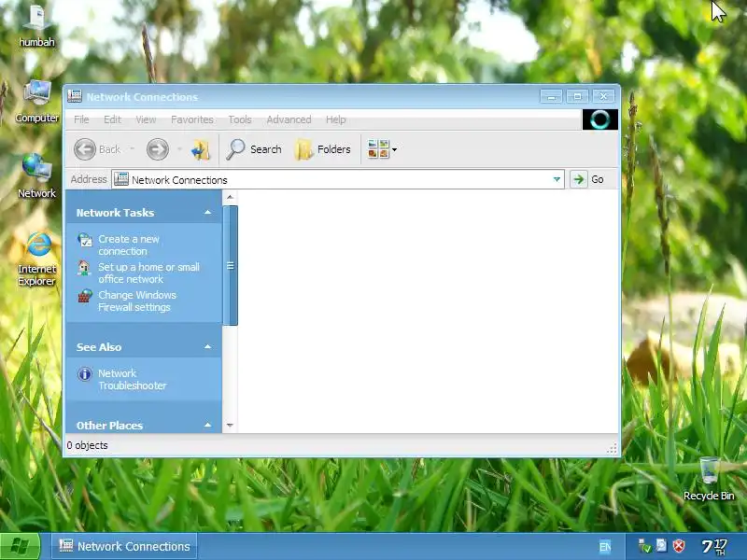
Task: Toggle the Folders pane button
Action: coord(323,149)
